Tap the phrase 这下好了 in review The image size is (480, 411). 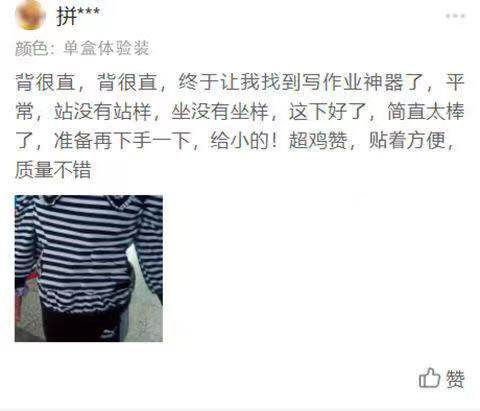click(x=328, y=111)
